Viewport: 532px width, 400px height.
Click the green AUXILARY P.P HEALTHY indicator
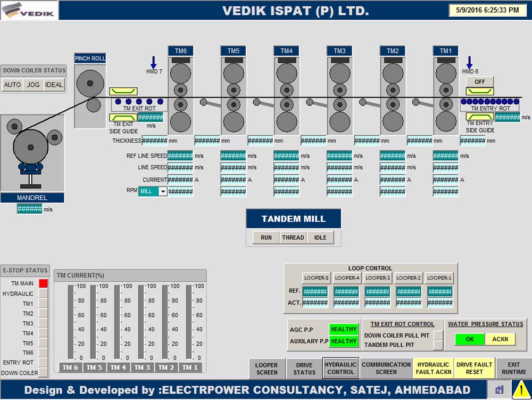[x=344, y=341]
